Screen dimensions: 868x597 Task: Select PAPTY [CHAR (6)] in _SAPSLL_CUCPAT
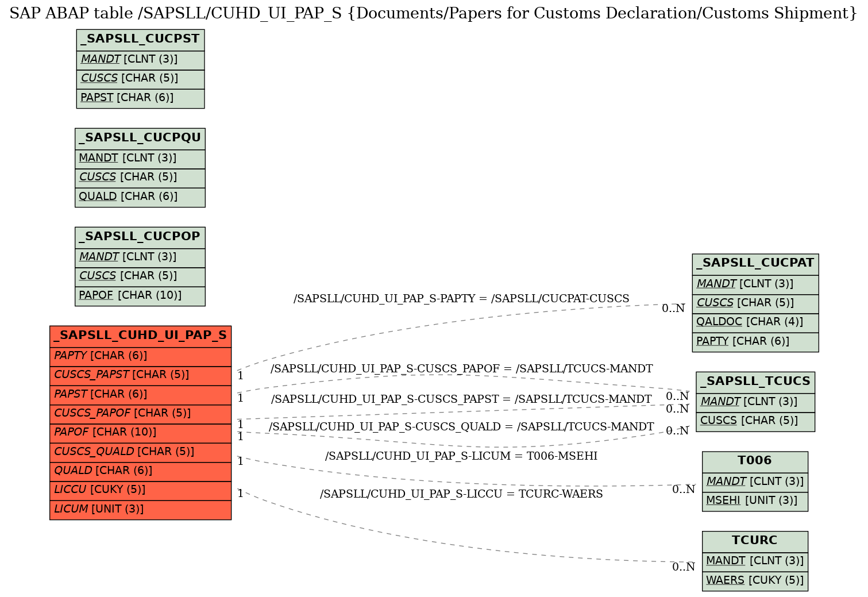[755, 342]
